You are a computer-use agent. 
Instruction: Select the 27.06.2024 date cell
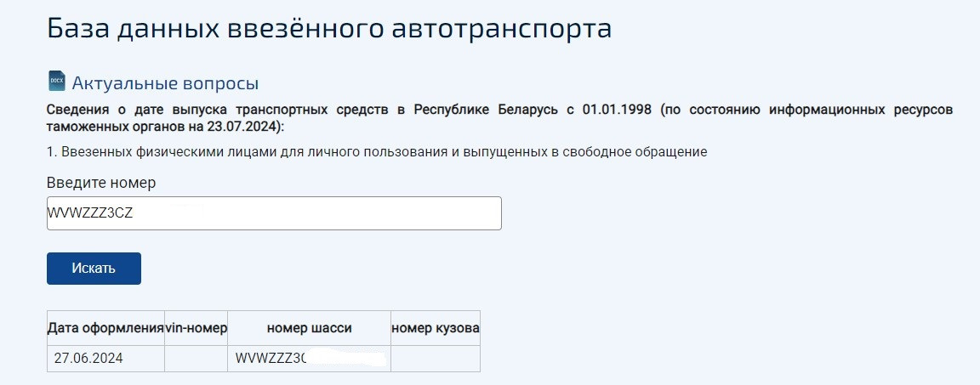[x=88, y=359]
